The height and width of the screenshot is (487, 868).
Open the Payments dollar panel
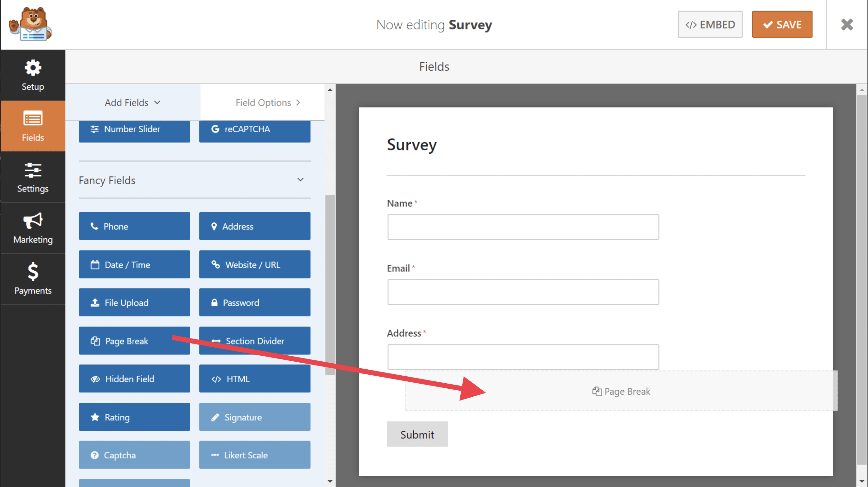(x=33, y=279)
